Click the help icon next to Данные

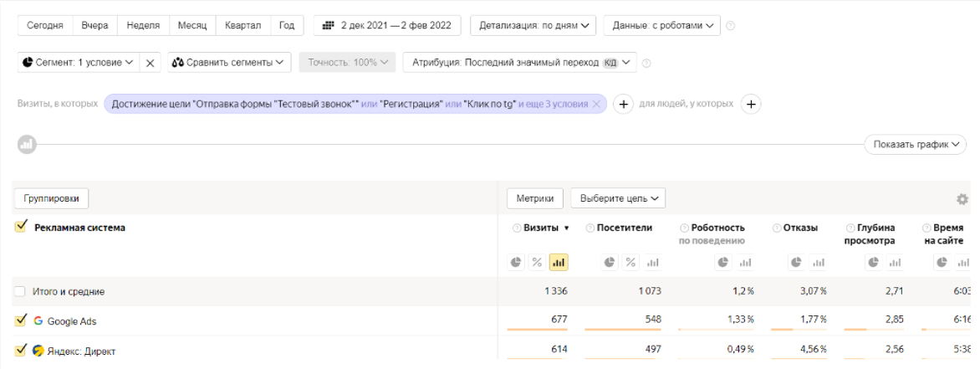731,26
